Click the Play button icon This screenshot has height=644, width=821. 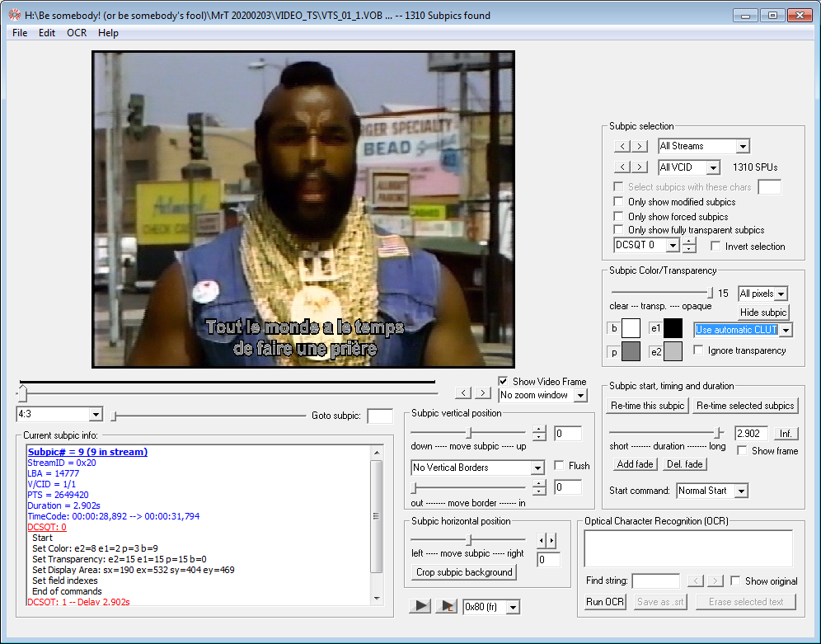pos(420,606)
